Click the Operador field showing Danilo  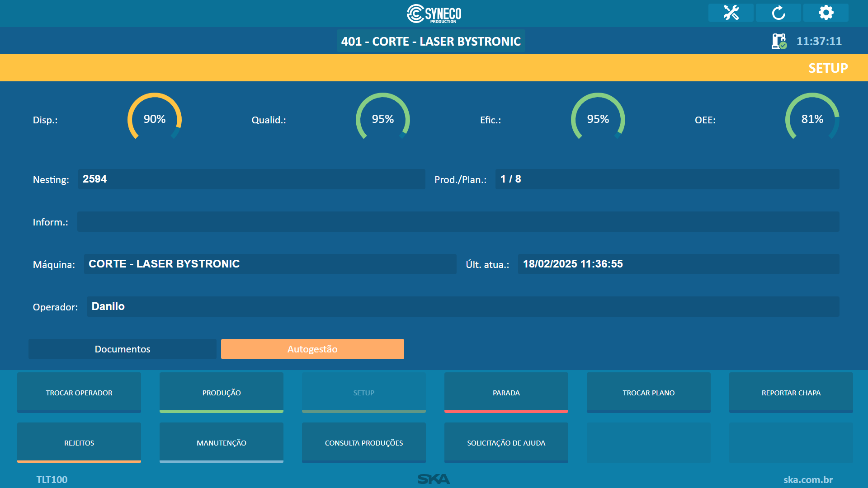click(x=463, y=306)
